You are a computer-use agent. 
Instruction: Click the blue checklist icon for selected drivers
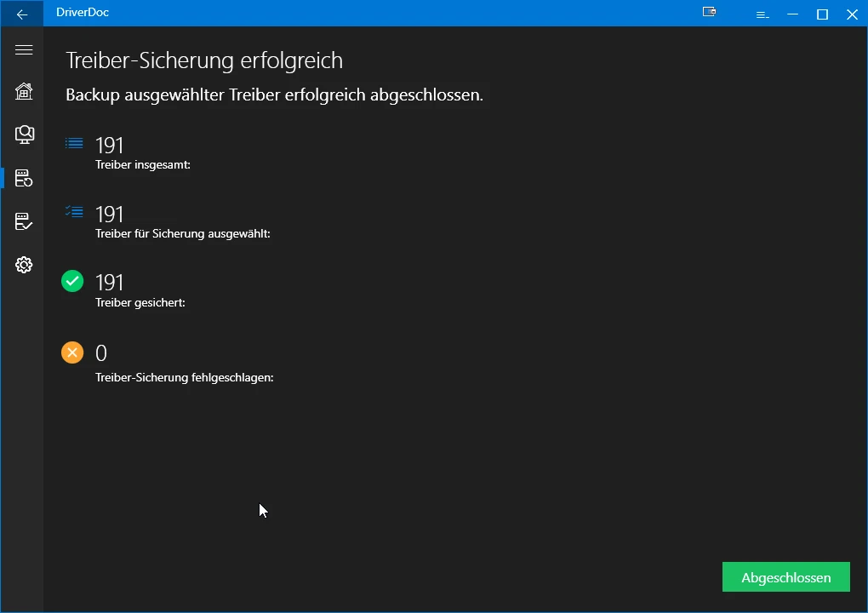coord(74,212)
